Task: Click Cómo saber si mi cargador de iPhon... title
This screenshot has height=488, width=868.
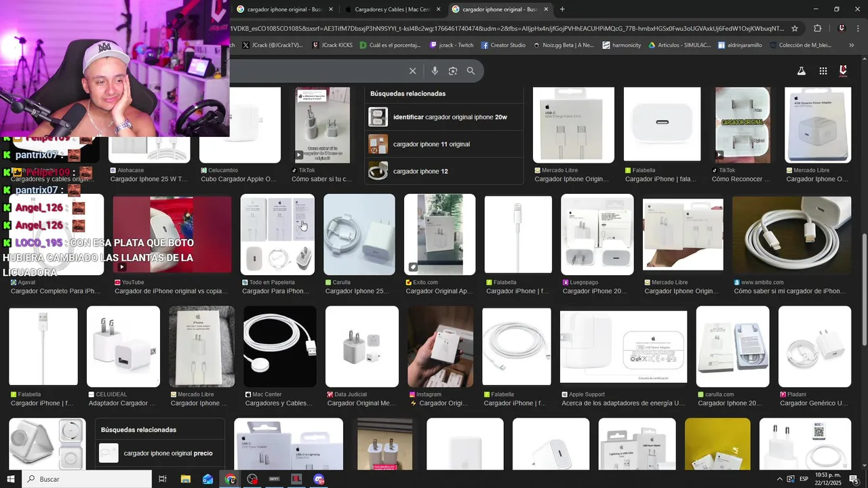Action: pos(789,291)
